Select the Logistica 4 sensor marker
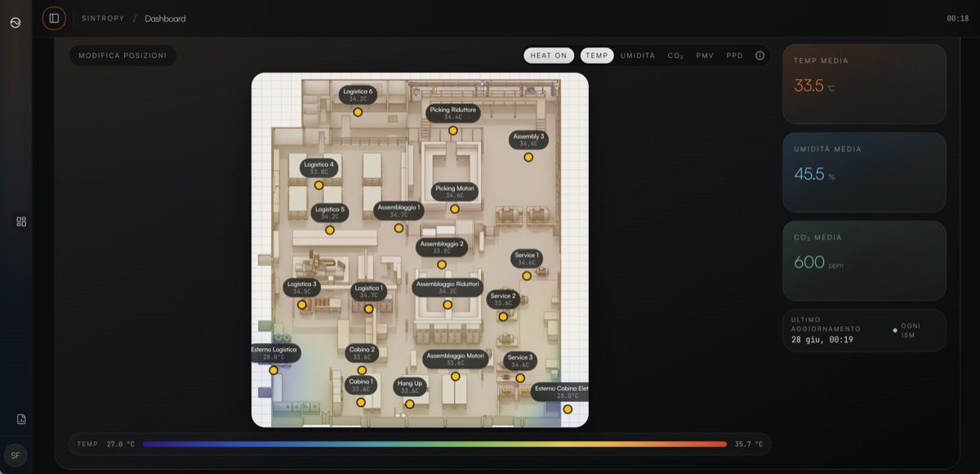The width and height of the screenshot is (980, 474). [319, 186]
